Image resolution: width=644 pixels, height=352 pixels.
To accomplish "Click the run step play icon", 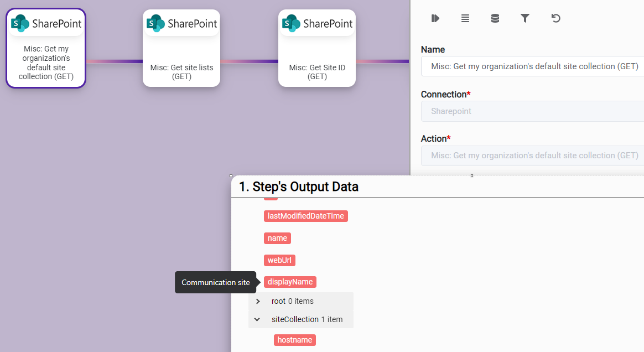I will tap(435, 18).
